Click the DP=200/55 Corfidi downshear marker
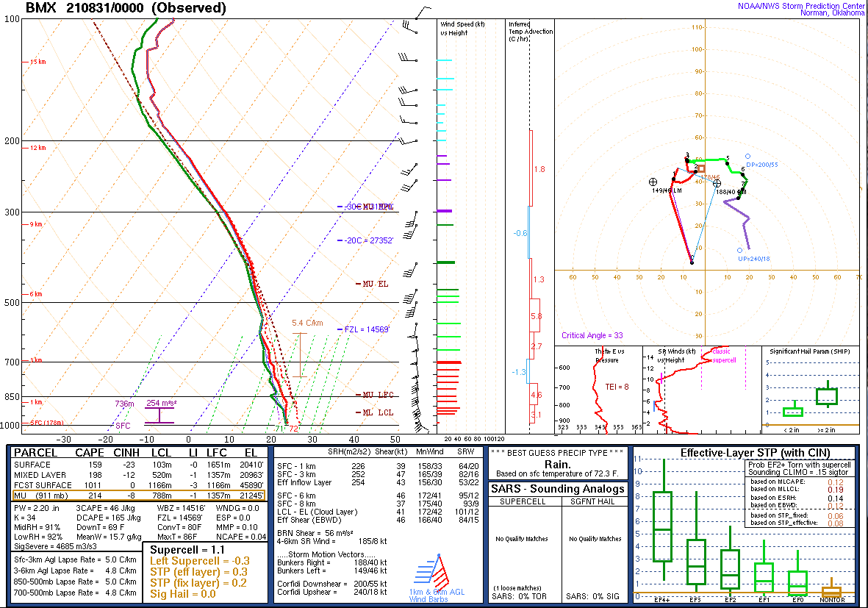The height and width of the screenshot is (608, 868). click(x=747, y=157)
